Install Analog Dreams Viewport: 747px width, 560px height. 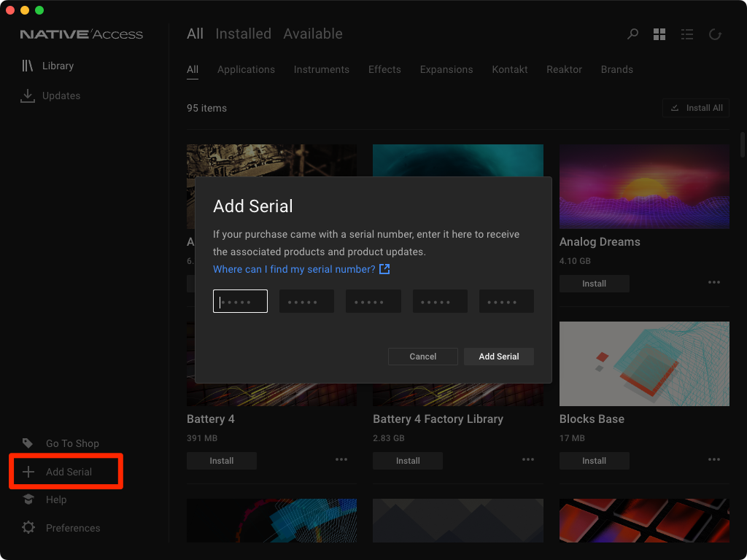coord(594,284)
